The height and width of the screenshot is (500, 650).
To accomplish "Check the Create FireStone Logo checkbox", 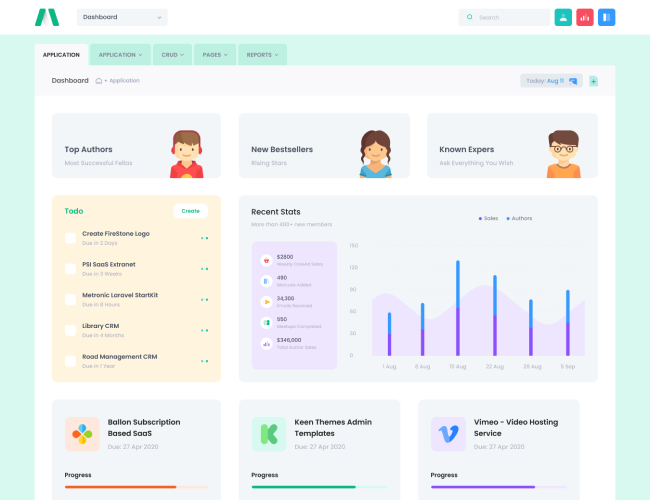I will coord(70,238).
